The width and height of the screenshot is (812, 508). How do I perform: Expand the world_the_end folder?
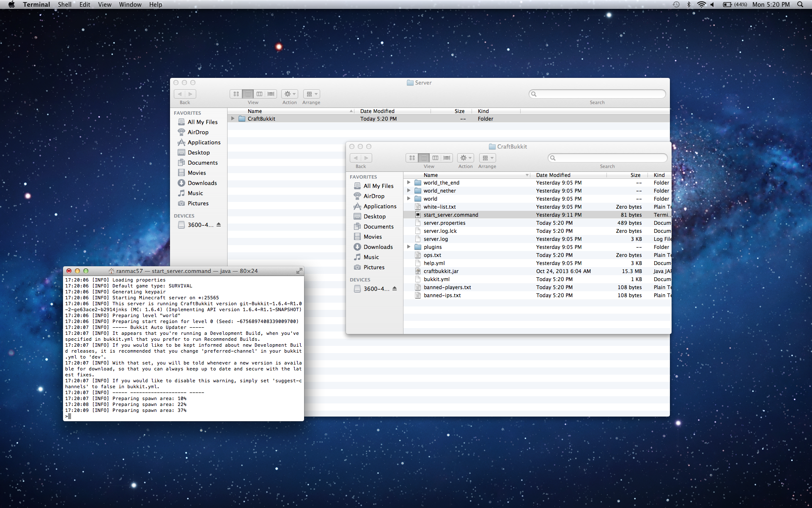point(409,182)
